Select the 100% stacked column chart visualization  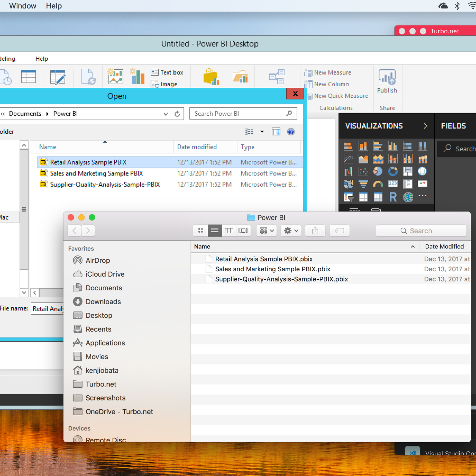pyautogui.click(x=422, y=146)
